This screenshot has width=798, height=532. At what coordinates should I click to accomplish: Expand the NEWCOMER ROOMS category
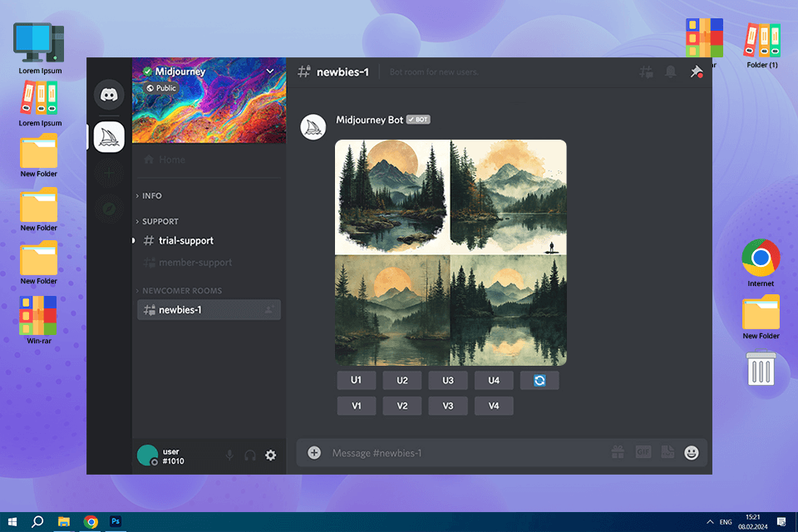tap(179, 291)
